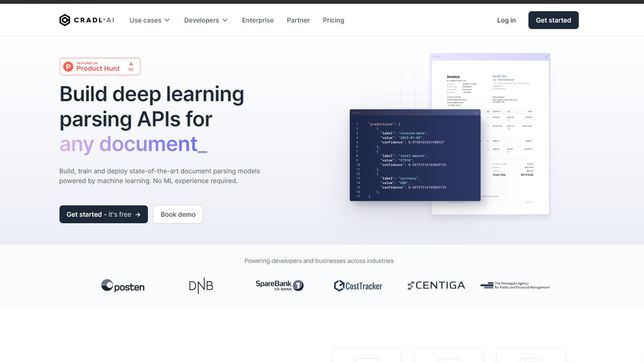
Task: Select the Centiga logo
Action: 436,285
